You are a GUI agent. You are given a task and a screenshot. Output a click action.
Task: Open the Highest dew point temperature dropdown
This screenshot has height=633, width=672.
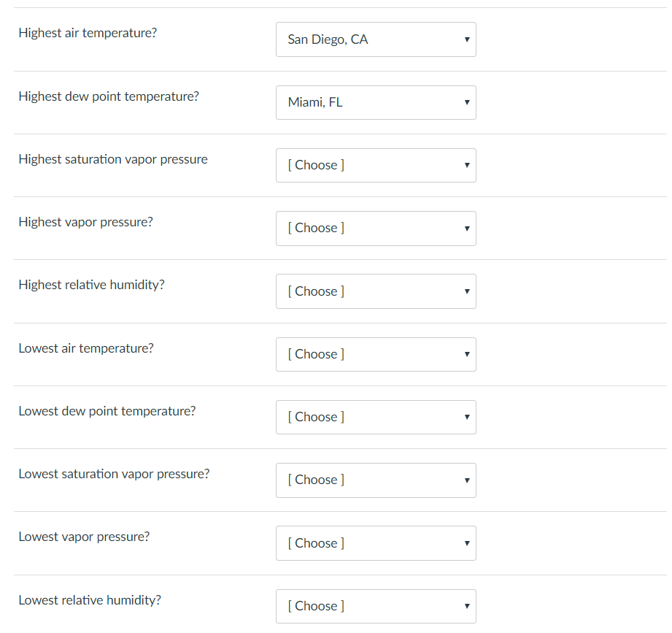[375, 102]
